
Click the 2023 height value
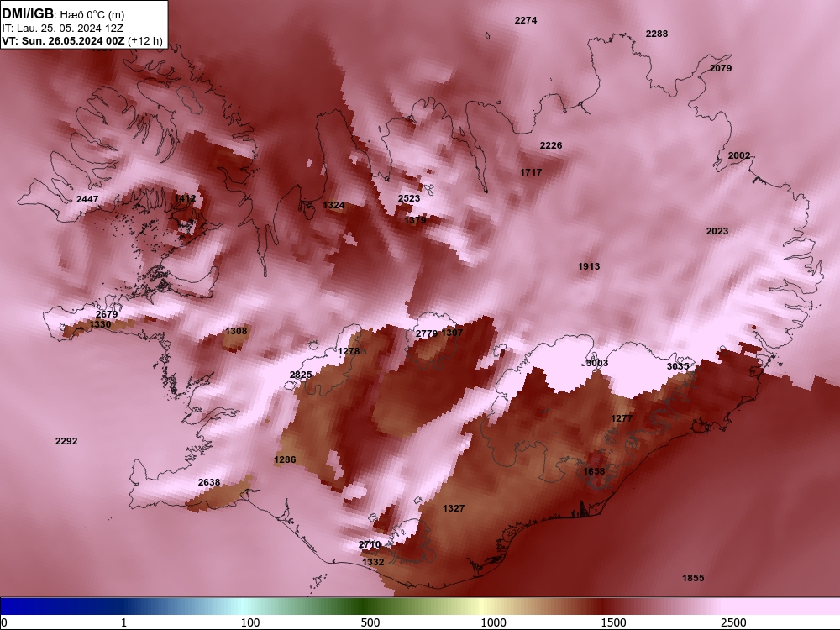tap(717, 232)
